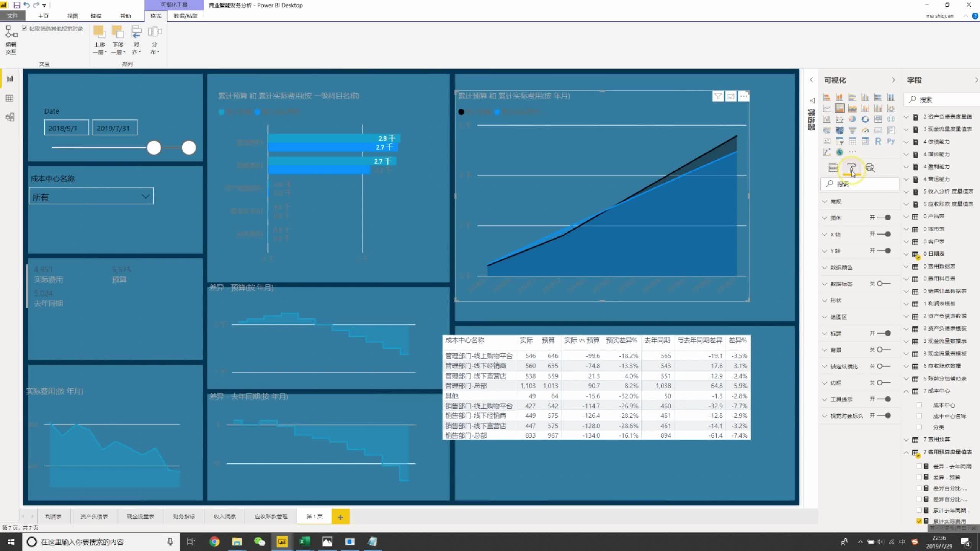The image size is (980, 551).
Task: Open more options ellipsis on selected chart
Action: (743, 96)
